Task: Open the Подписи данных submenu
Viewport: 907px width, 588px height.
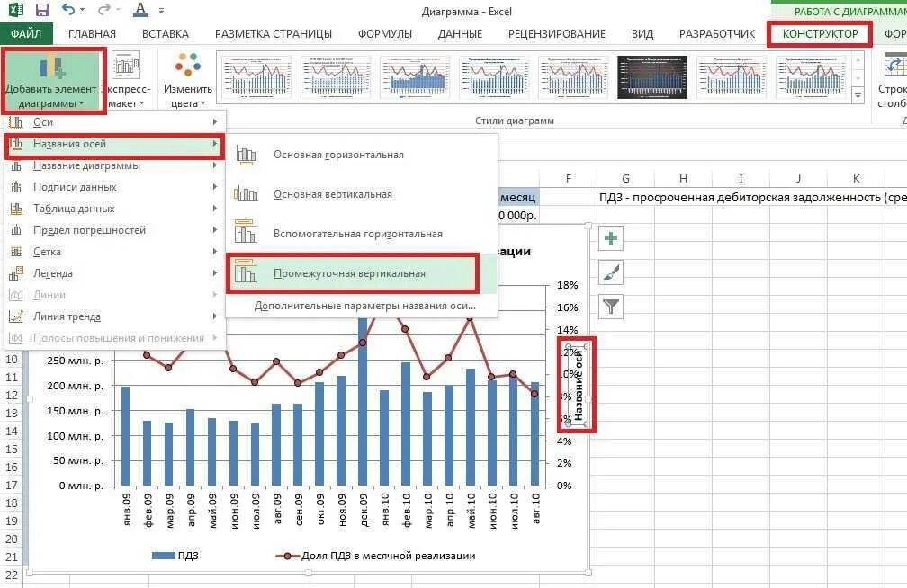Action: click(114, 187)
